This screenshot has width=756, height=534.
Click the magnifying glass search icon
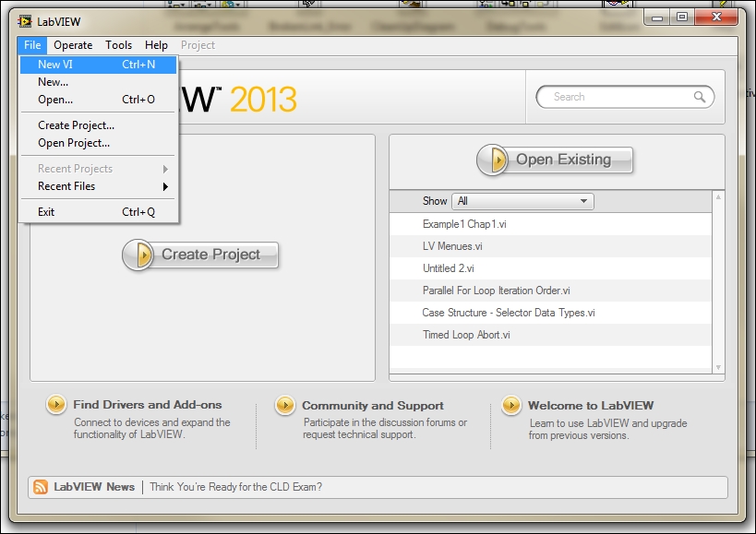(700, 97)
